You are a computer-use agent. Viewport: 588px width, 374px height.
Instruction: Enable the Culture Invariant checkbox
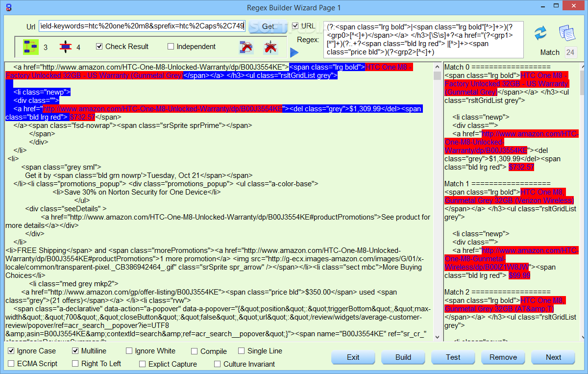click(218, 364)
